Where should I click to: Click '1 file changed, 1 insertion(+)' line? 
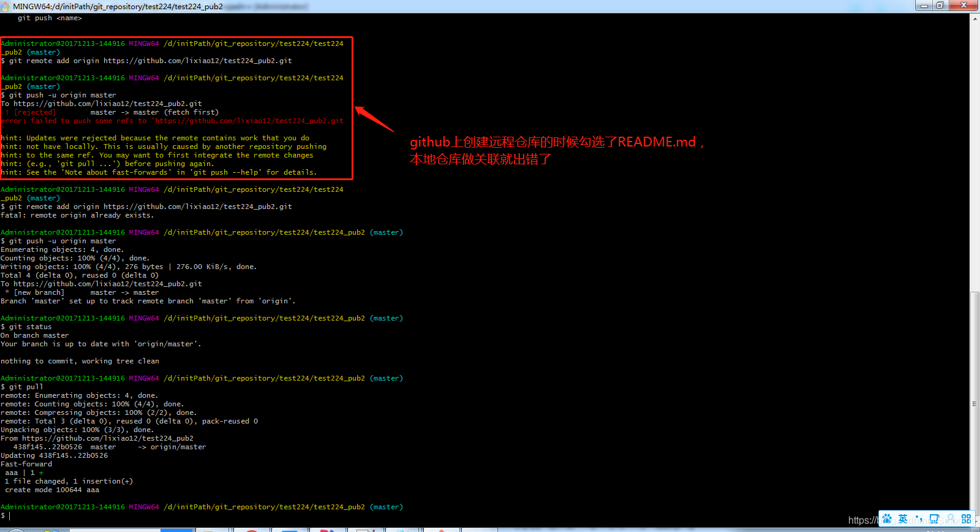pyautogui.click(x=69, y=481)
